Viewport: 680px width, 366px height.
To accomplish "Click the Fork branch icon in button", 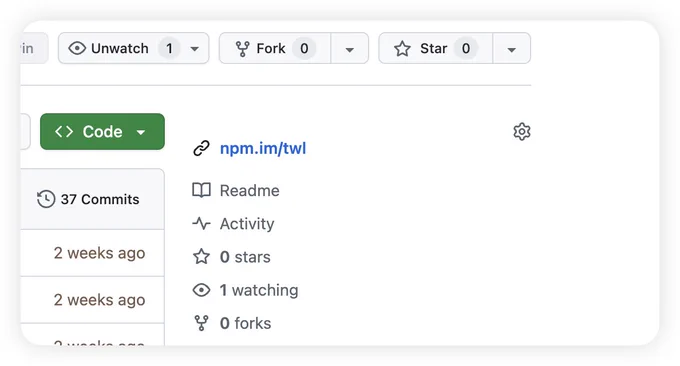I will (242, 49).
